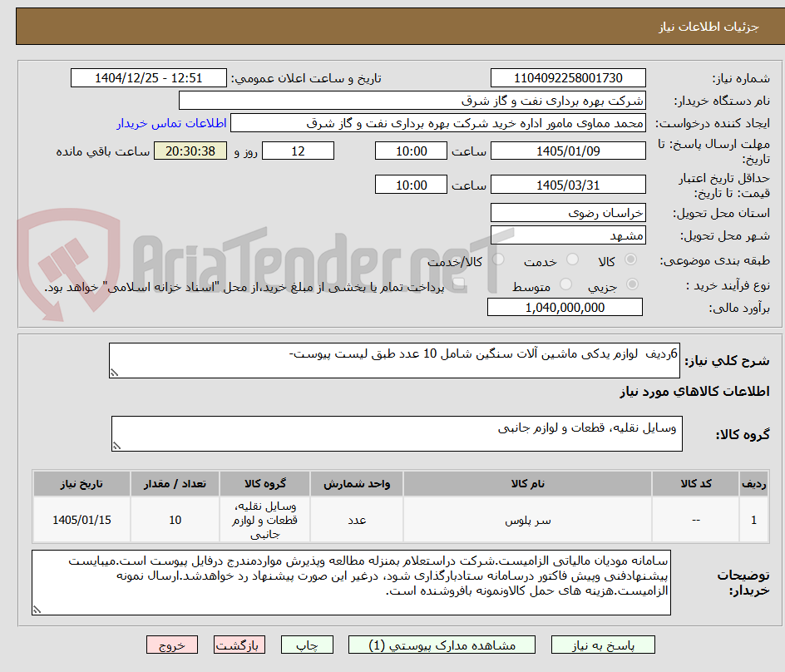Click the goods group text area

click(x=397, y=433)
